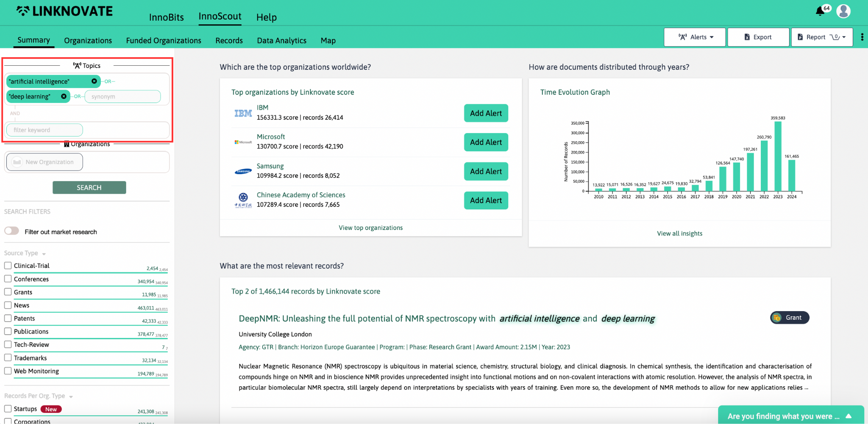Click the Chinese Academy of Sciences logo
This screenshot has width=868, height=424.
click(x=243, y=200)
